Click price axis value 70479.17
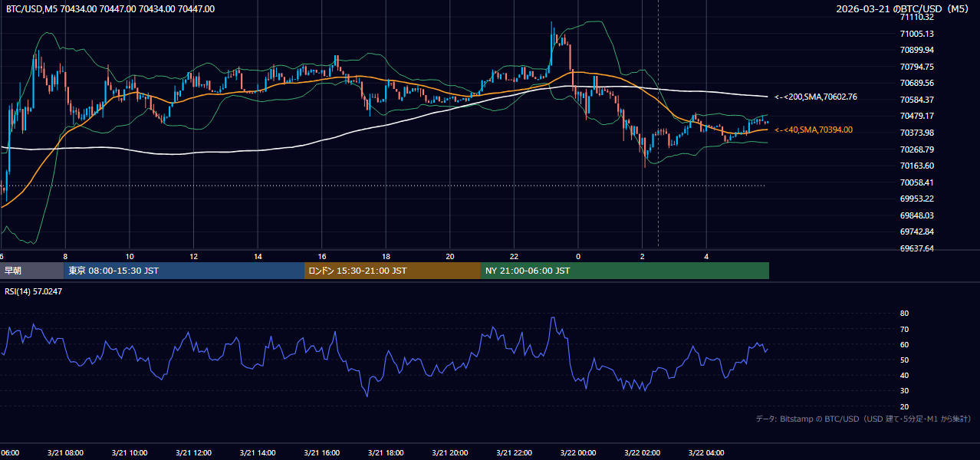Image resolution: width=980 pixels, height=460 pixels. (916, 116)
